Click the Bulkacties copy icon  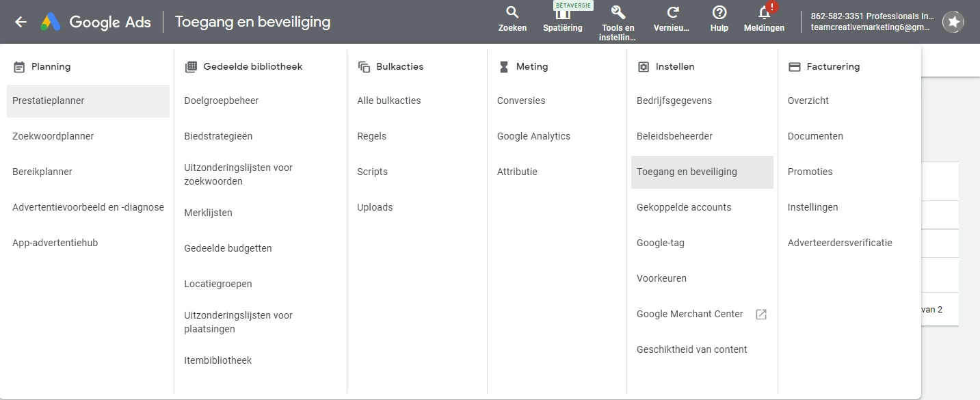364,67
